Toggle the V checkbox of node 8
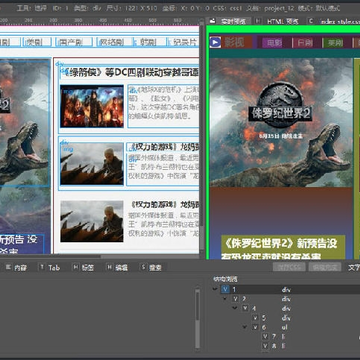 (x=266, y=346)
